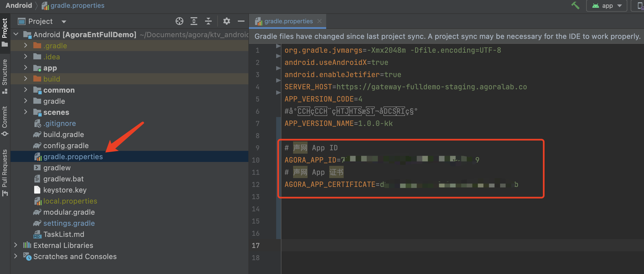Click the Build hammer icon

click(x=575, y=5)
